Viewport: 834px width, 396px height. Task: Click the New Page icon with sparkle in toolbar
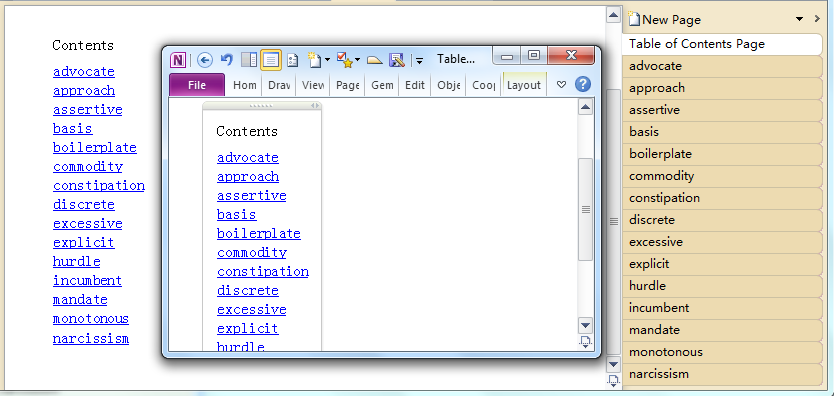(x=314, y=60)
